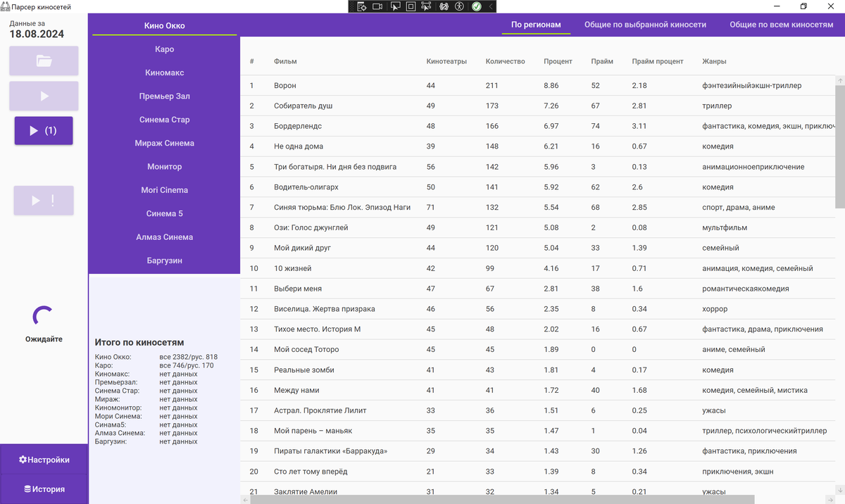845x504 pixels.
Task: Select the Синема 5 cinema chain
Action: point(164,213)
